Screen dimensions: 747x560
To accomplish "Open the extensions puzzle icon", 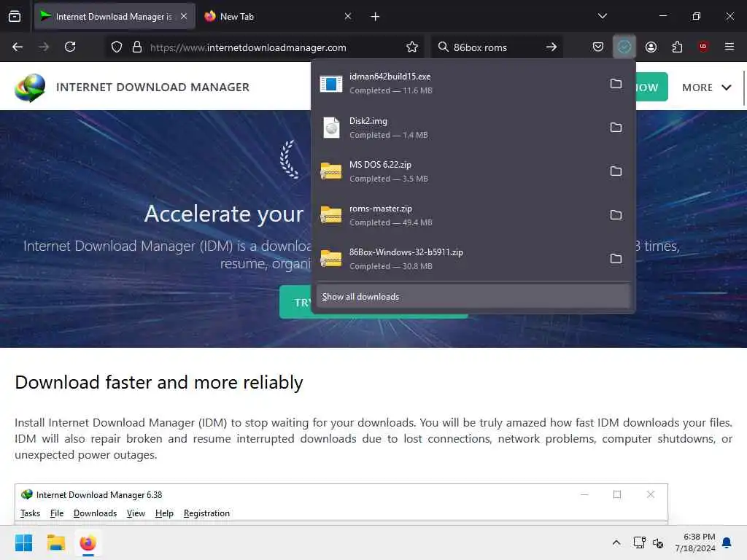I will (x=677, y=47).
